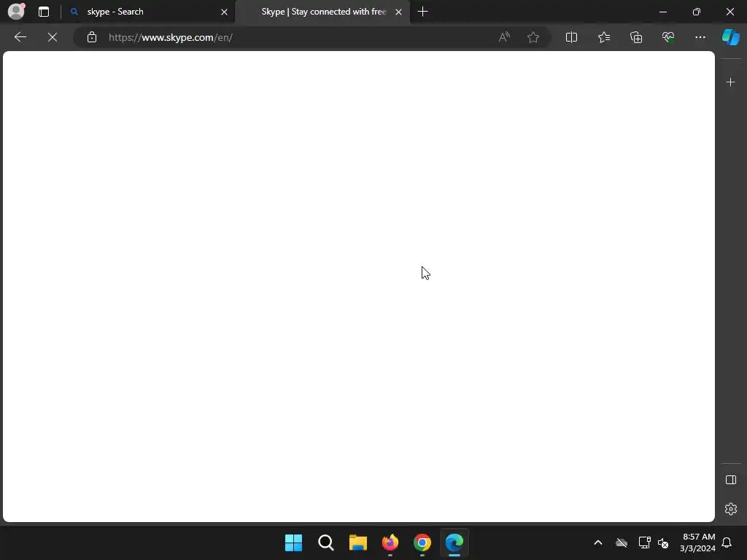Close the skype - Search tab
The image size is (747, 560).
[x=224, y=12]
